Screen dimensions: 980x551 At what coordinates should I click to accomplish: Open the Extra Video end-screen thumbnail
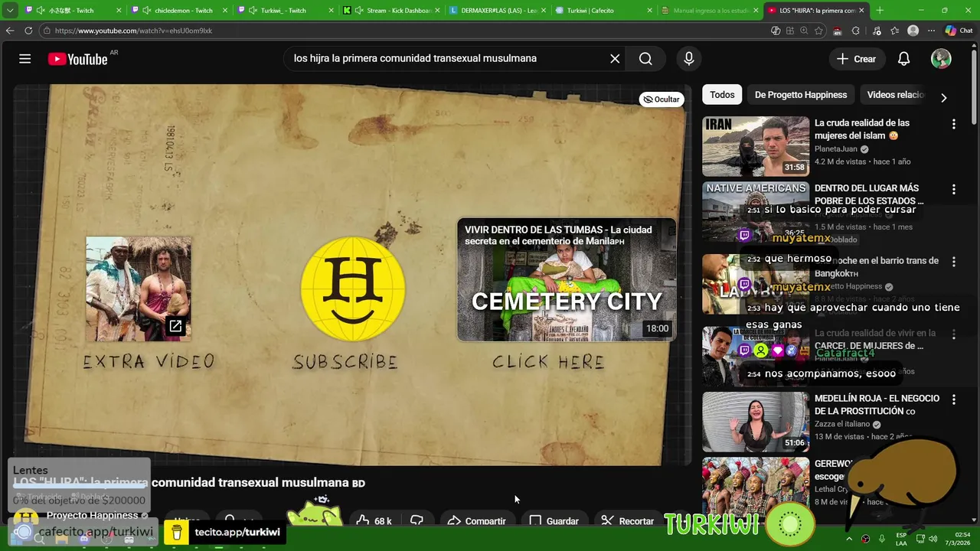point(139,289)
